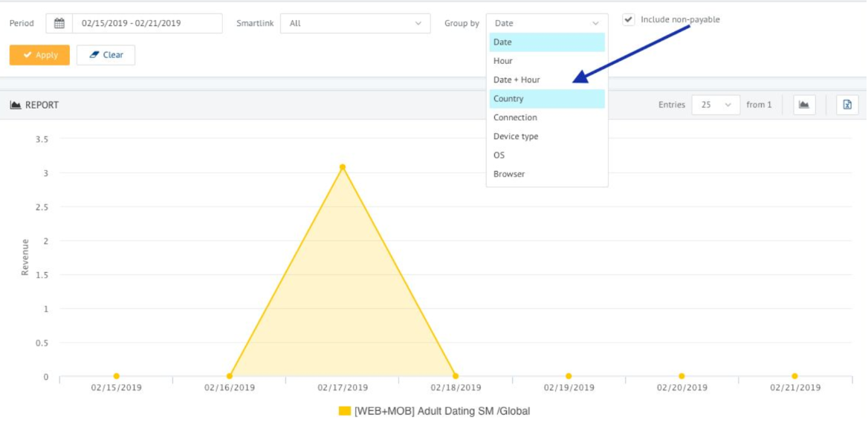Click the data point for 02/18/2019

coord(456,376)
